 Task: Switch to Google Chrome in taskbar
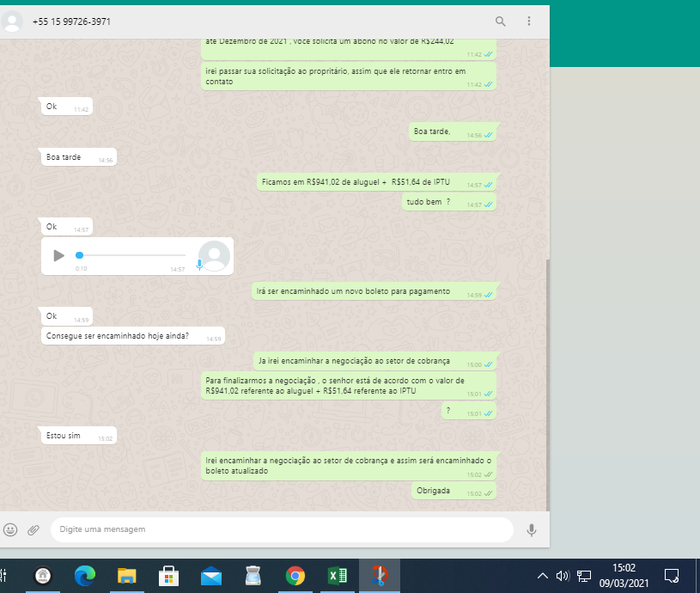pos(295,576)
